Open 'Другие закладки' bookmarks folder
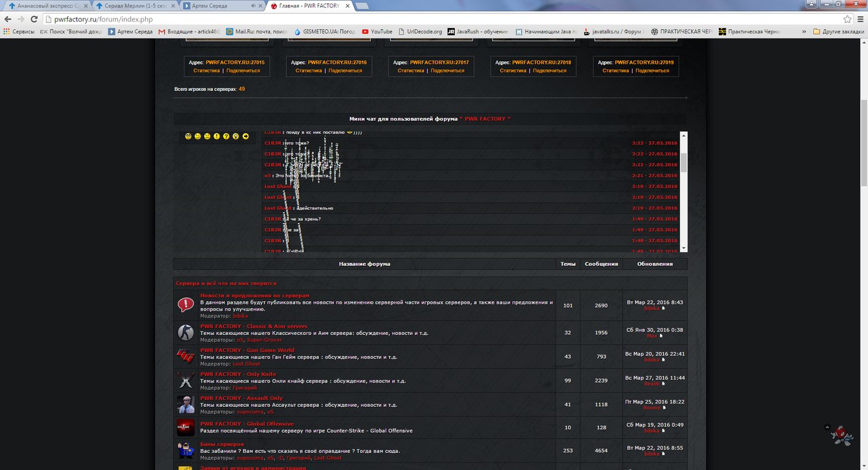 click(x=838, y=31)
